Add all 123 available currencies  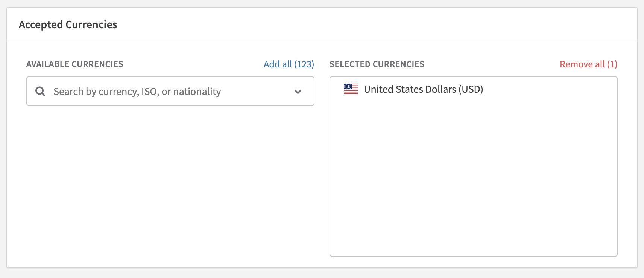coord(289,64)
